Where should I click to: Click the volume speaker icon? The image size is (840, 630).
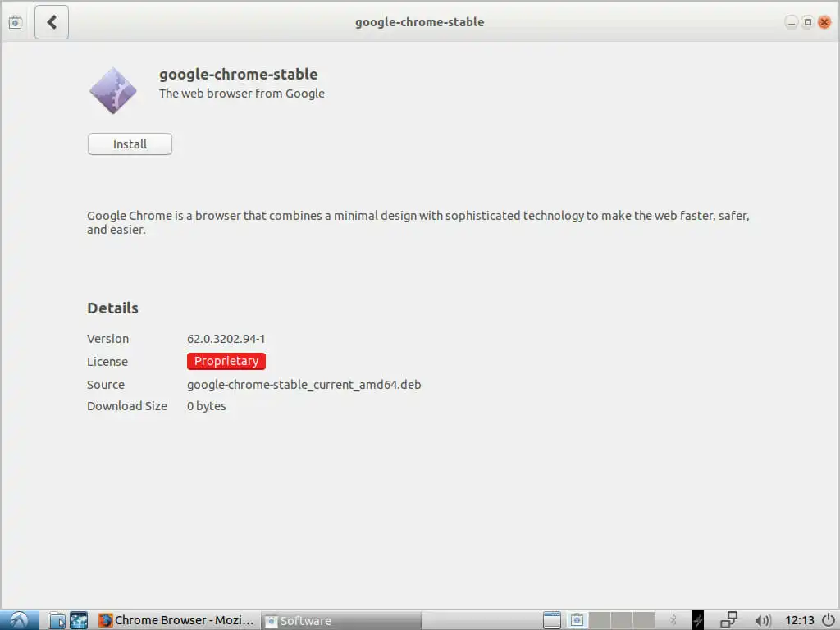pyautogui.click(x=762, y=620)
